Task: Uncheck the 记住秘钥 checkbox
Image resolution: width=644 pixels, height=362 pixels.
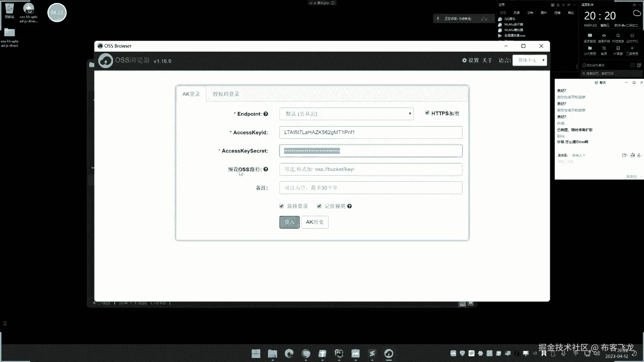Action: point(319,206)
